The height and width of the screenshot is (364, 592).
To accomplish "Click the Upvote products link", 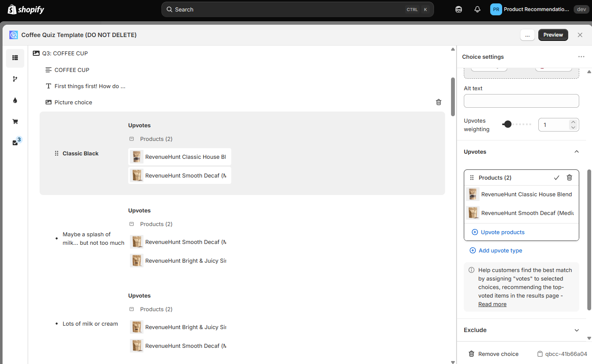I will 503,232.
